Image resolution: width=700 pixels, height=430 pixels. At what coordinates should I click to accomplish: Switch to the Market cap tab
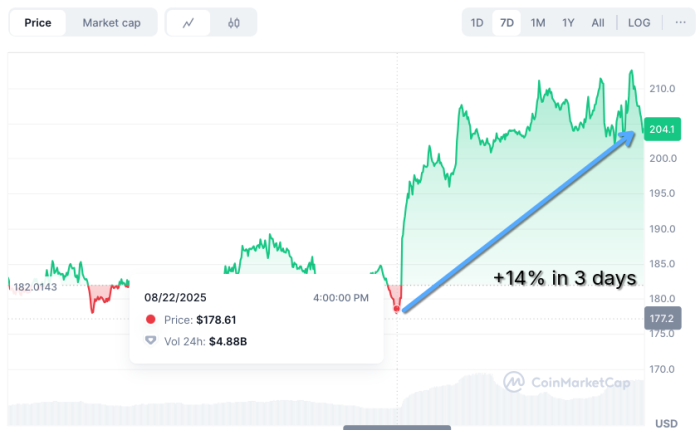pos(112,22)
